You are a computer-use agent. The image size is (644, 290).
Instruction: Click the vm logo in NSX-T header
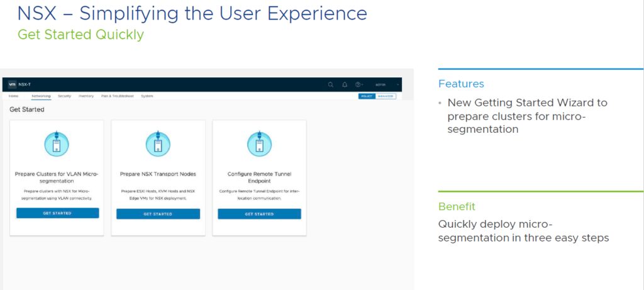[x=12, y=84]
